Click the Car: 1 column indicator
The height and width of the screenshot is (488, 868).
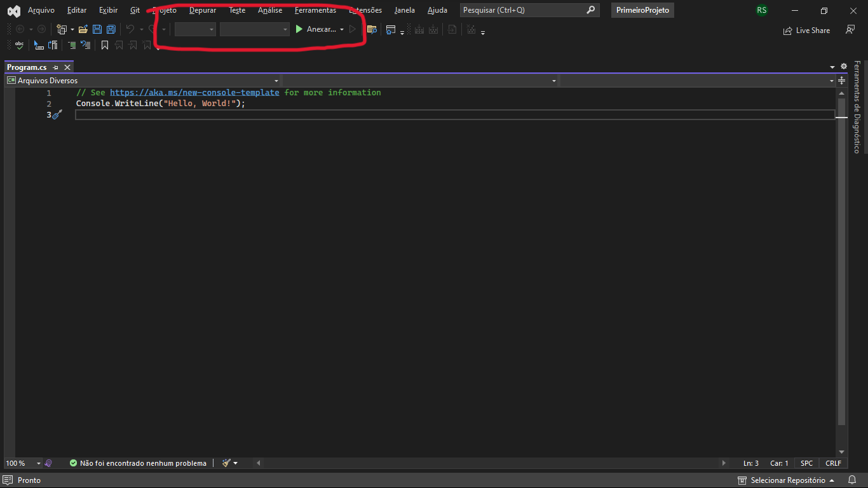(x=779, y=463)
